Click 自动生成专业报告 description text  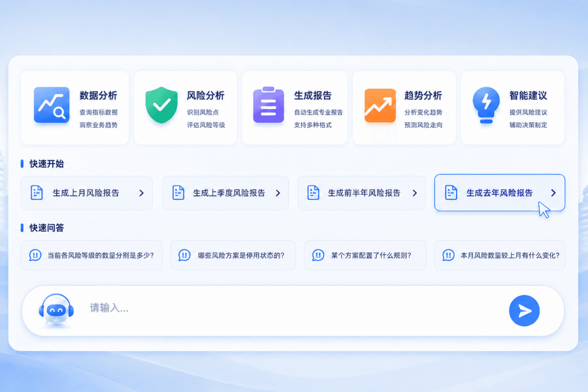point(318,112)
